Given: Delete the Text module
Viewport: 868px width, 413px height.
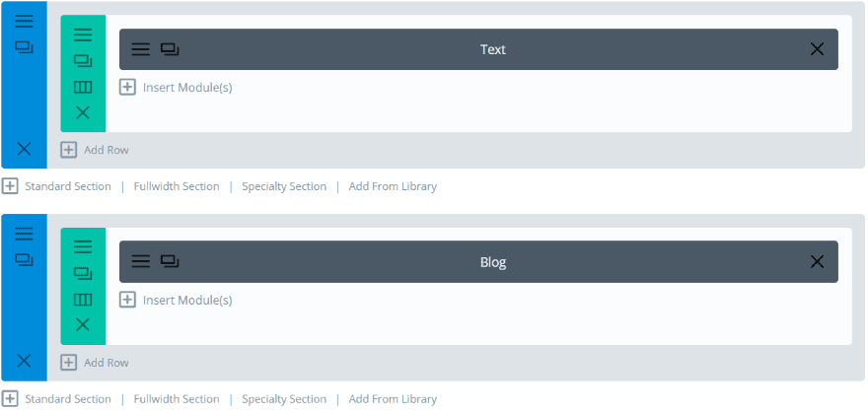Looking at the screenshot, I should [817, 49].
